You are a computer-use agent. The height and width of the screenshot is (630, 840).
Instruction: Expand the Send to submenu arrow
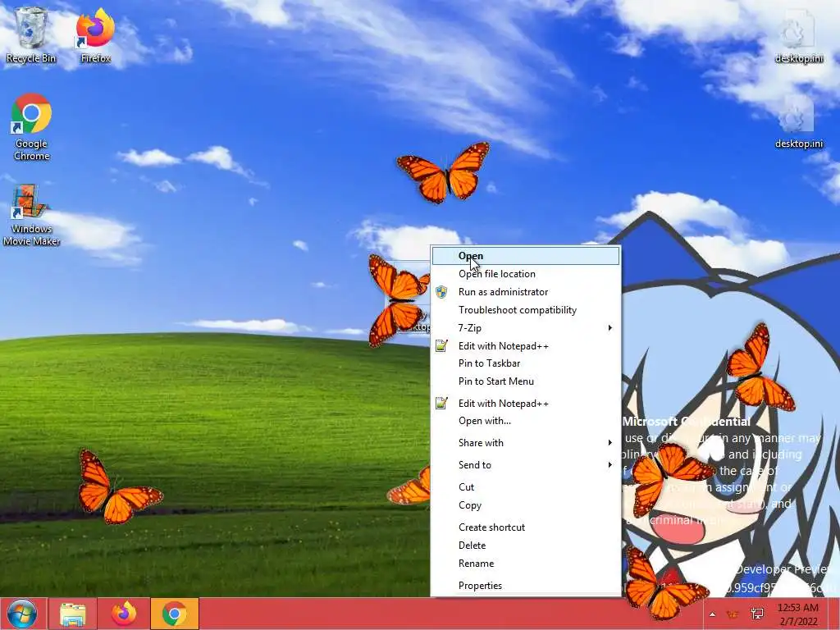pyautogui.click(x=609, y=464)
